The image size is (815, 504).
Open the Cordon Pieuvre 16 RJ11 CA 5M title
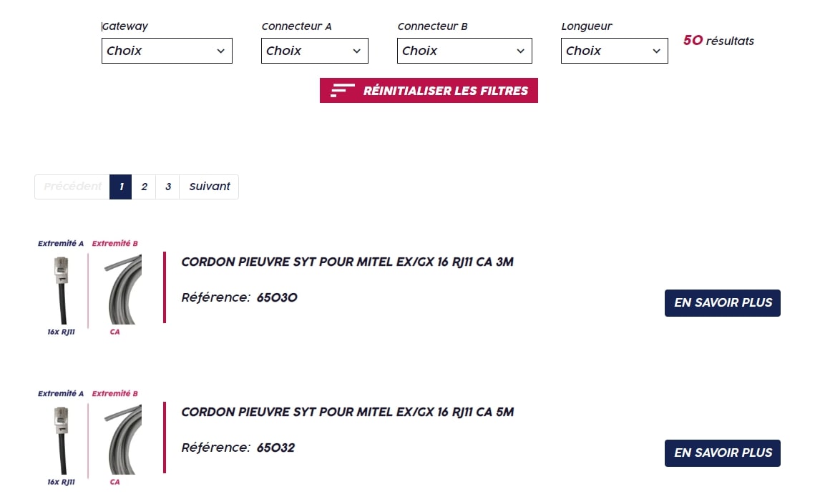click(x=347, y=412)
